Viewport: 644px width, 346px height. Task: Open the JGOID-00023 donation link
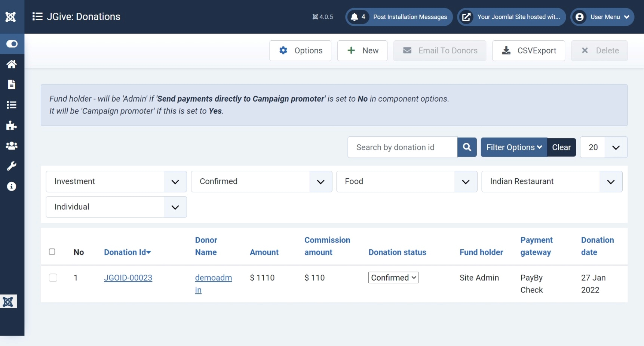pyautogui.click(x=128, y=278)
